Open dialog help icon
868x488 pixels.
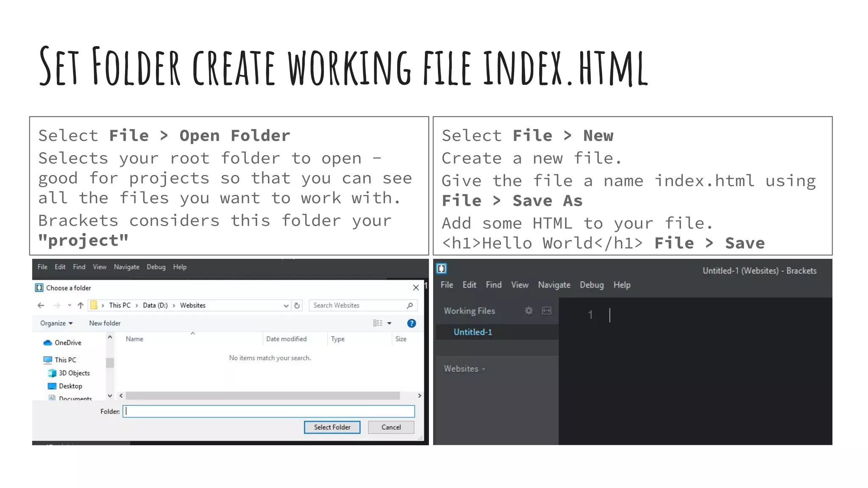pyautogui.click(x=412, y=323)
